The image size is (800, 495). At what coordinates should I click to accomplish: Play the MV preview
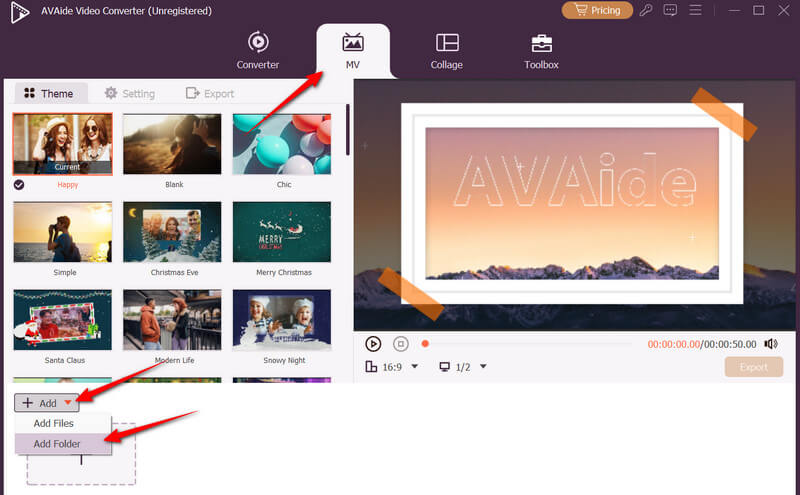click(x=373, y=343)
